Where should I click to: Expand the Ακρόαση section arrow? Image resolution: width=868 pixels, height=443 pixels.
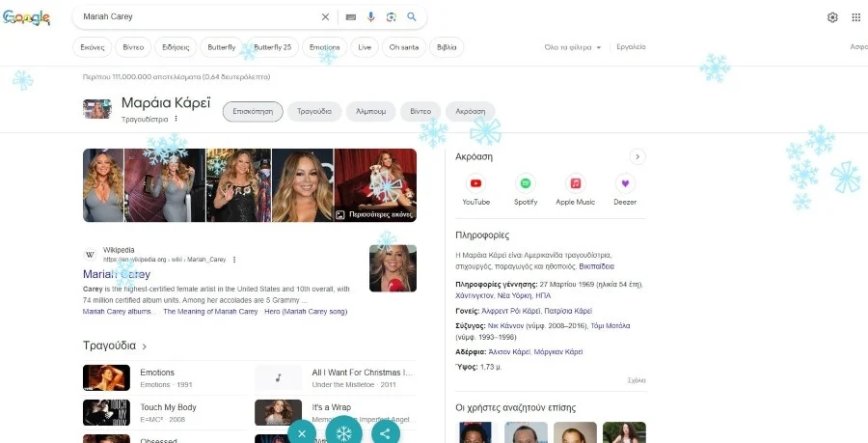[x=637, y=156]
